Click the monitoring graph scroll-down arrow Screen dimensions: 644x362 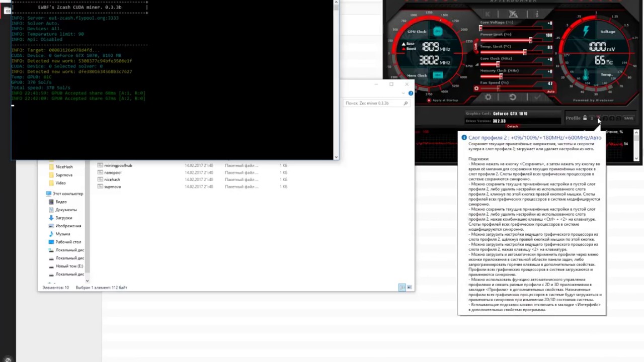(636, 159)
